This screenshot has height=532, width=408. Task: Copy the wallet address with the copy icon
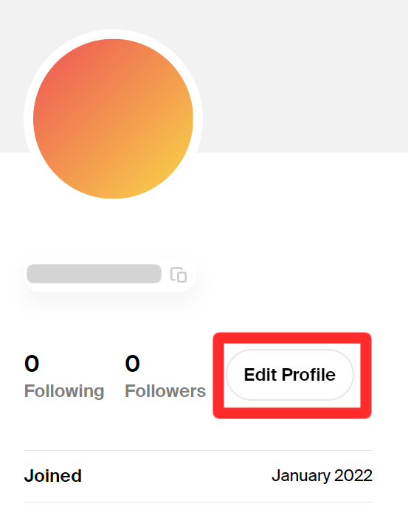[x=179, y=274]
